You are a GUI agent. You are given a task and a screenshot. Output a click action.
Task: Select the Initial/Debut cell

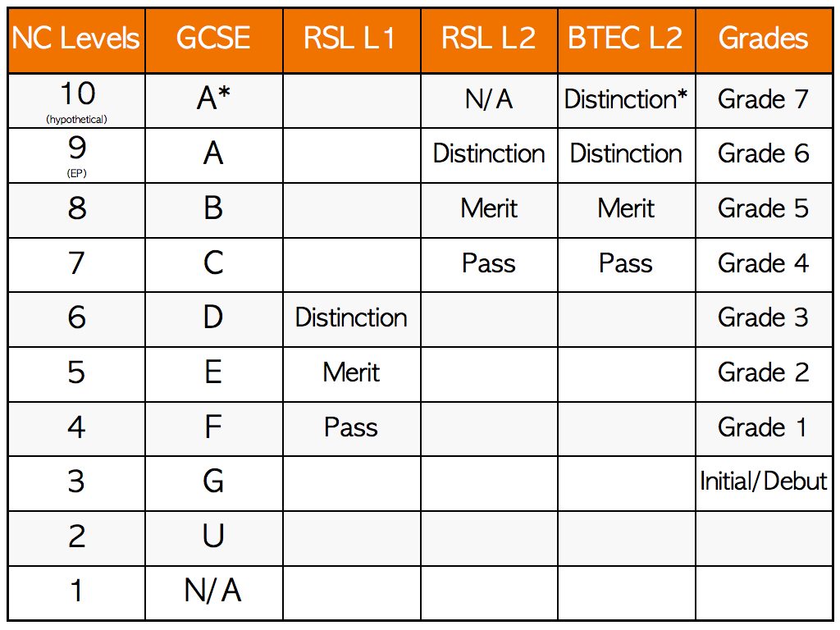point(764,484)
